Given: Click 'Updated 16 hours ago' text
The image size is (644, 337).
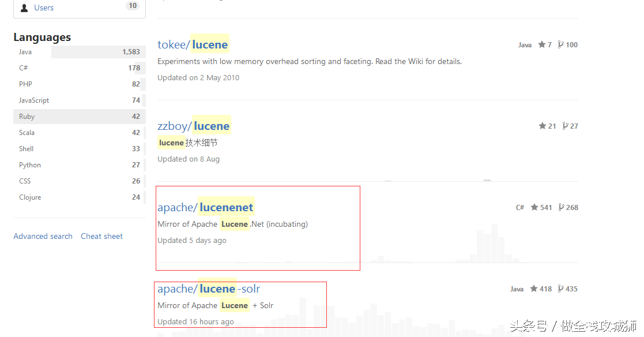Looking at the screenshot, I should tap(196, 322).
